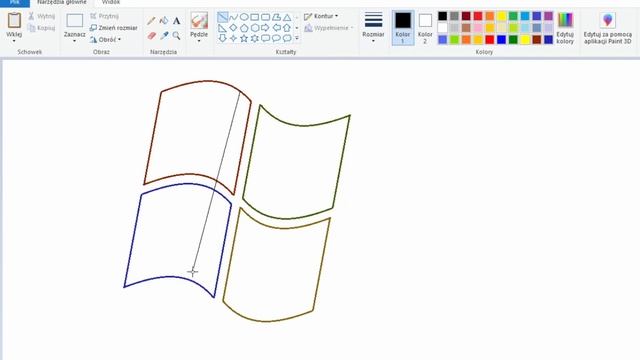Expand the shapes gallery More arrow
Viewport: 640px width, 360px height.
[x=297, y=38]
